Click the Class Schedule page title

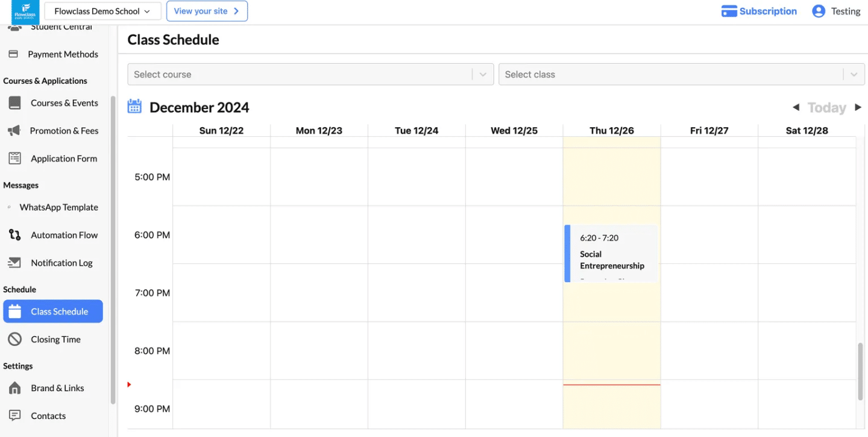click(x=173, y=40)
